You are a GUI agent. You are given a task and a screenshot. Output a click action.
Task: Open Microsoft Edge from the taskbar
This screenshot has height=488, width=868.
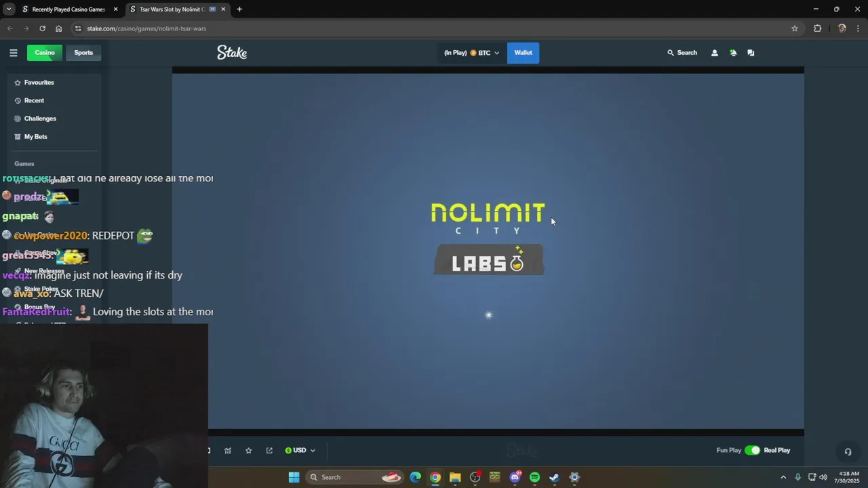(x=416, y=477)
